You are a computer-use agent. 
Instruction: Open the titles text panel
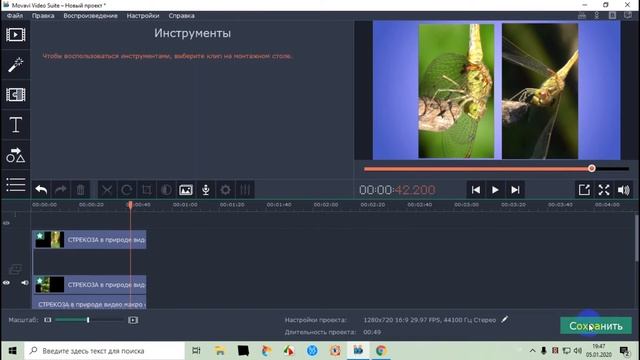16,125
